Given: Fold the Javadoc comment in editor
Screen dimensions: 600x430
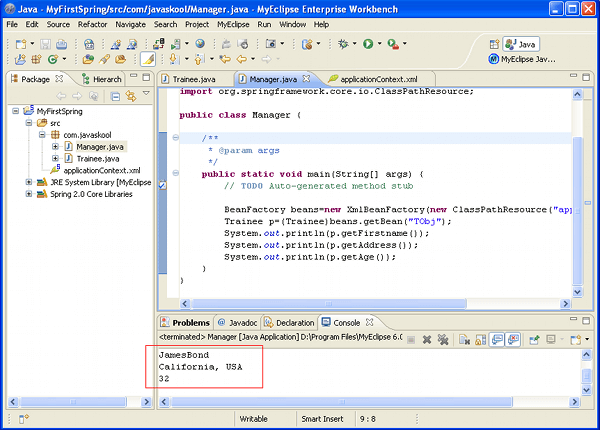Looking at the screenshot, I should point(175,138).
